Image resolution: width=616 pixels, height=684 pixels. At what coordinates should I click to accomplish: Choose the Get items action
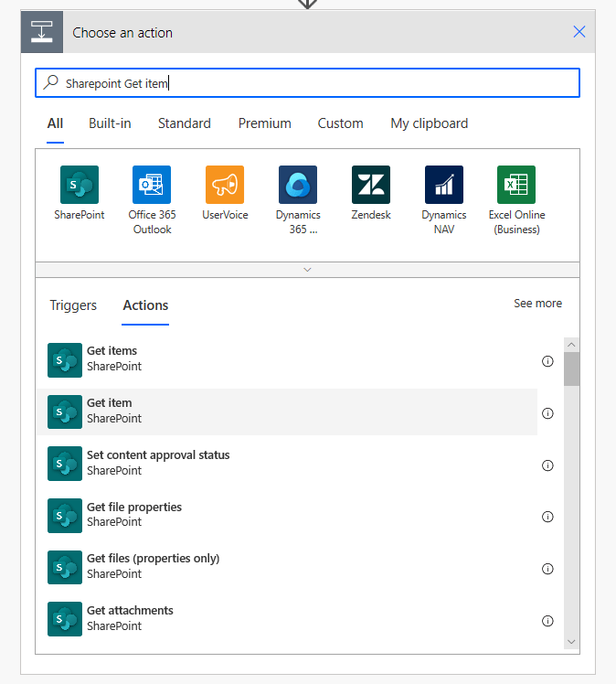tap(287, 360)
